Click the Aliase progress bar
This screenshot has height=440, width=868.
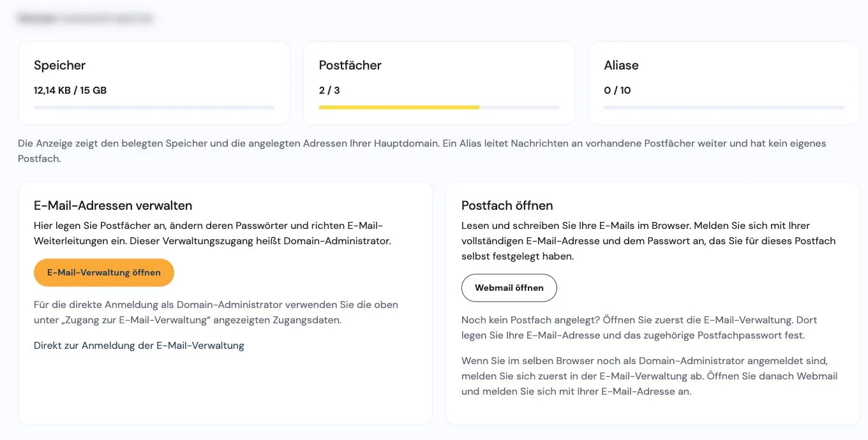click(x=724, y=107)
